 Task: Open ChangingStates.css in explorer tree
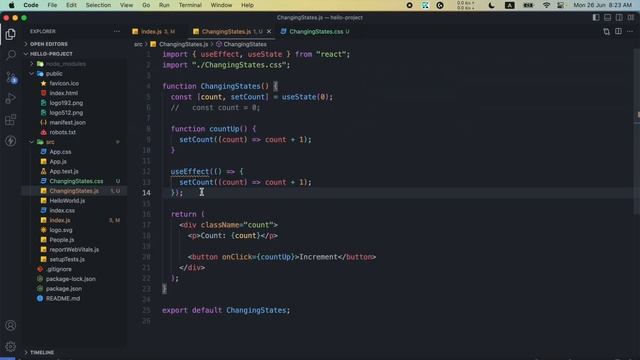tap(76, 181)
